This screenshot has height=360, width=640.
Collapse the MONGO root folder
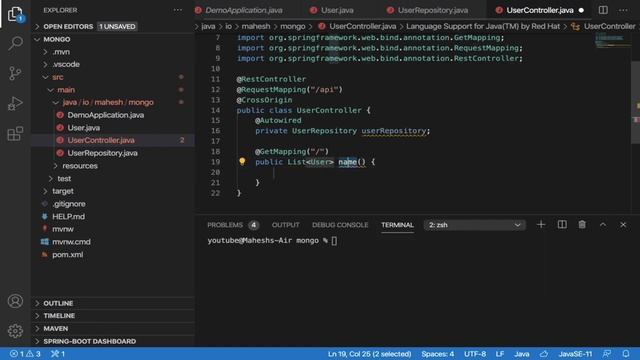coord(113,39)
